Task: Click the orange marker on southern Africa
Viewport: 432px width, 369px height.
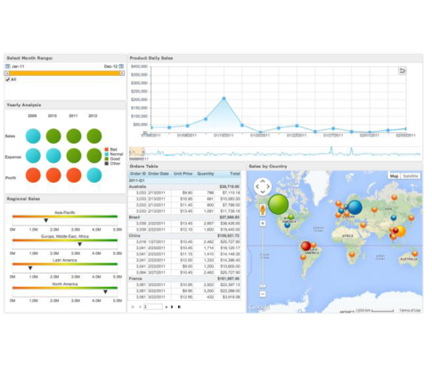Action: [352, 255]
